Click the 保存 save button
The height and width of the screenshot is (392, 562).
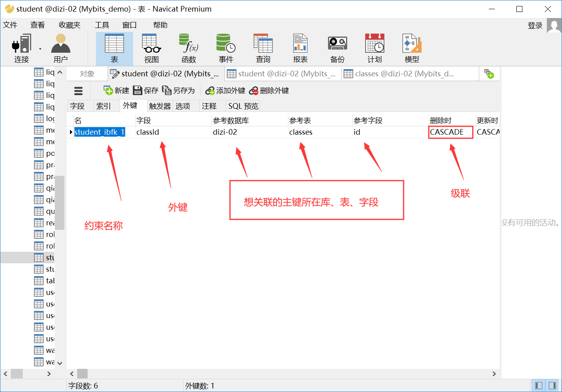(x=146, y=91)
